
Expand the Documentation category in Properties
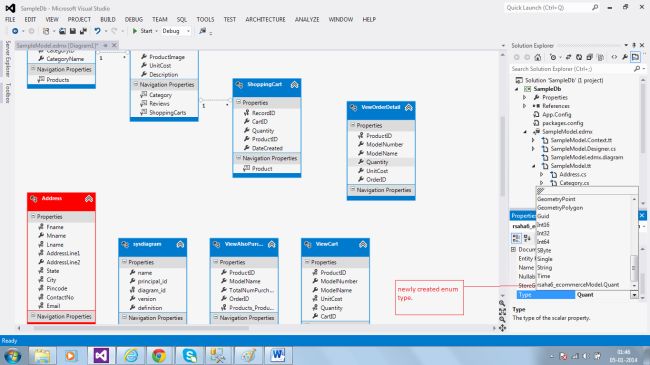click(513, 250)
